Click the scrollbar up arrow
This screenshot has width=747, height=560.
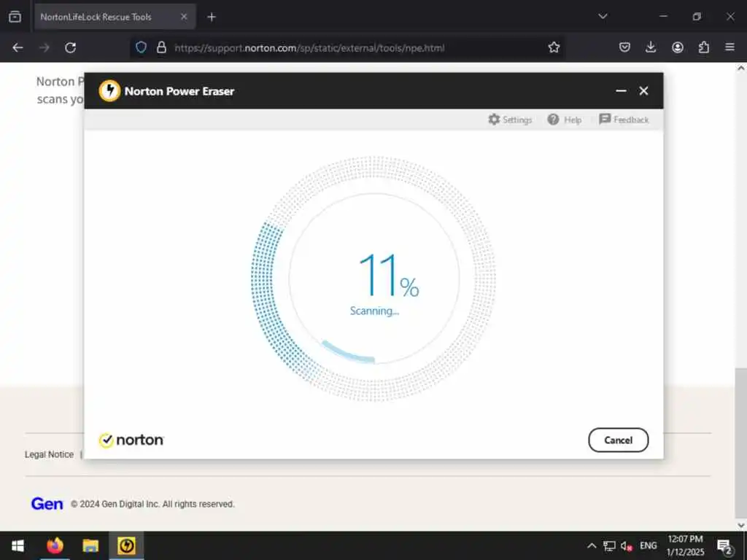[741, 68]
